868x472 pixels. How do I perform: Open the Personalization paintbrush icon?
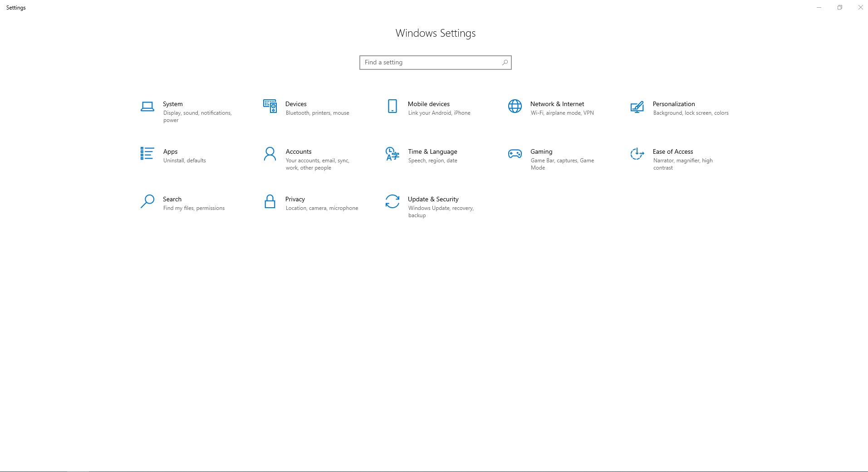[x=637, y=107]
